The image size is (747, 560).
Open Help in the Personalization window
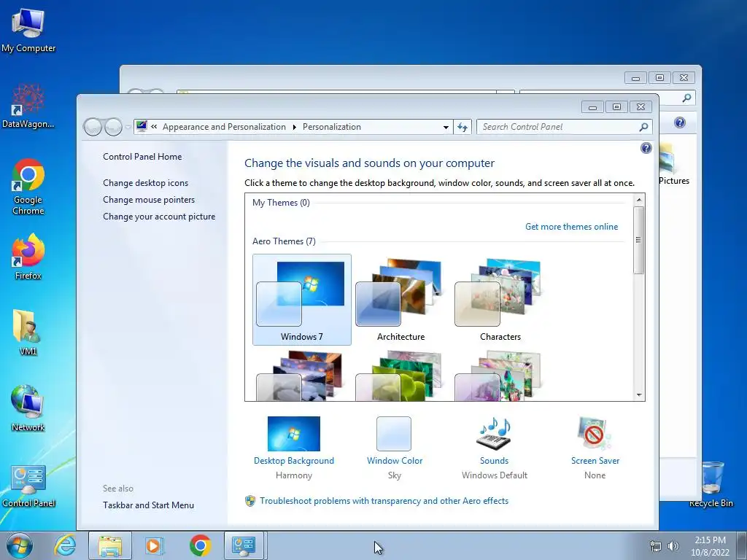click(x=646, y=148)
